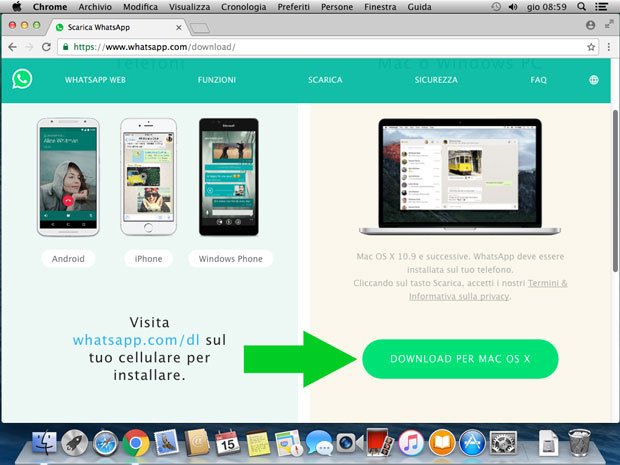Open the Apple menu
This screenshot has width=620, height=465.
pyautogui.click(x=17, y=6)
